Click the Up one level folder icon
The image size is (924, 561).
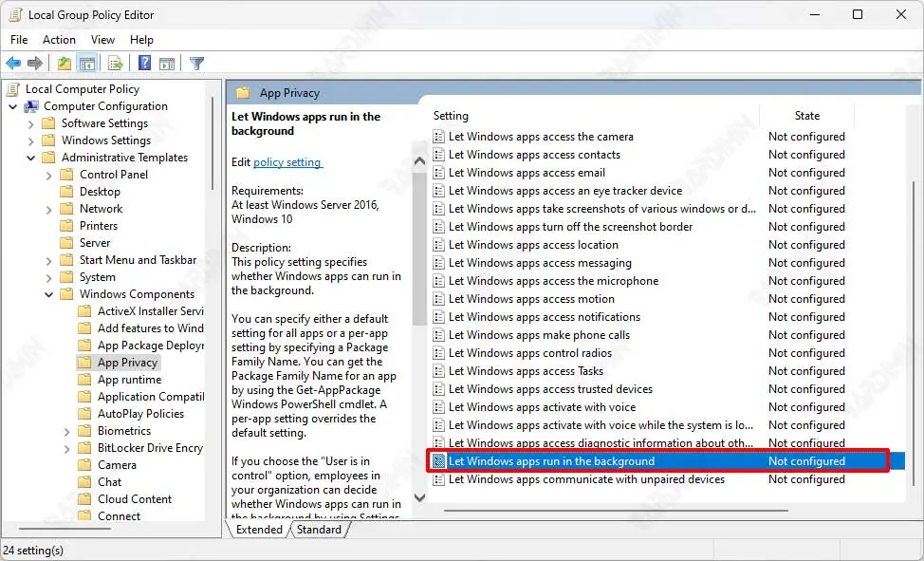click(x=65, y=63)
